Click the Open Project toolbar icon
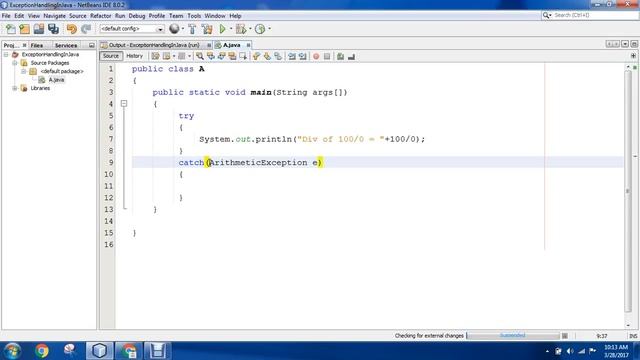Image resolution: width=640 pixels, height=360 pixels. point(39,29)
